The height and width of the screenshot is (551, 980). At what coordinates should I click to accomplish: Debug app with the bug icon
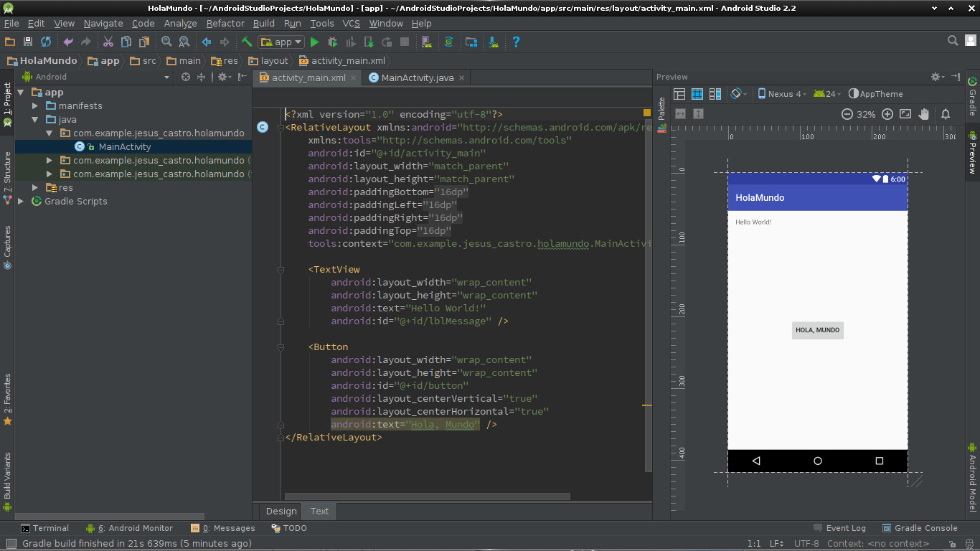pyautogui.click(x=332, y=42)
